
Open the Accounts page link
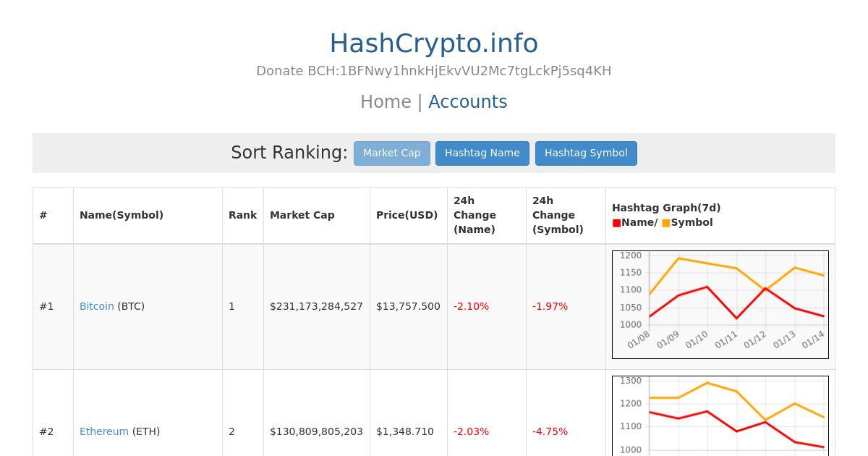coord(468,102)
